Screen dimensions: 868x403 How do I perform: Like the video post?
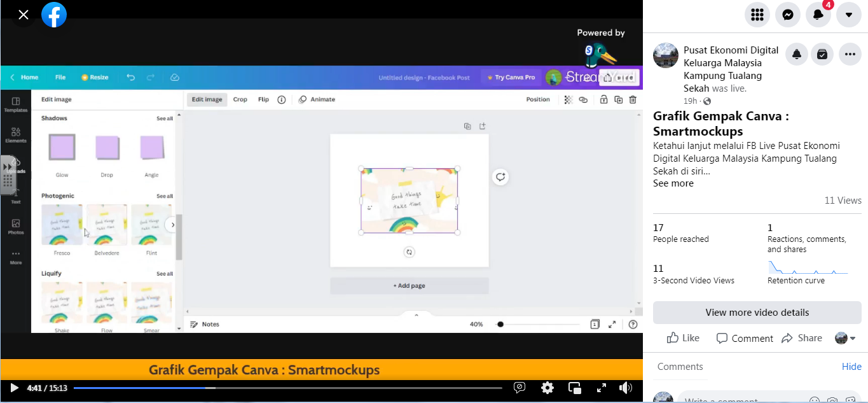click(x=683, y=338)
